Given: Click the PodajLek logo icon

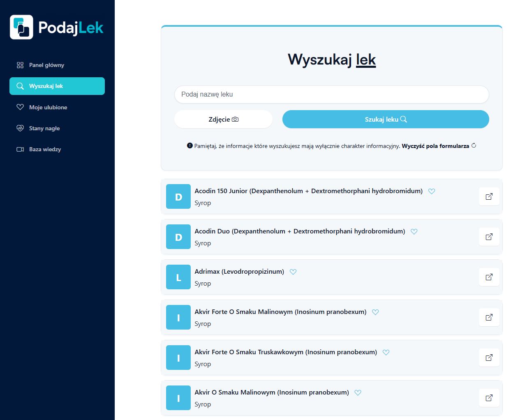Looking at the screenshot, I should (x=21, y=27).
